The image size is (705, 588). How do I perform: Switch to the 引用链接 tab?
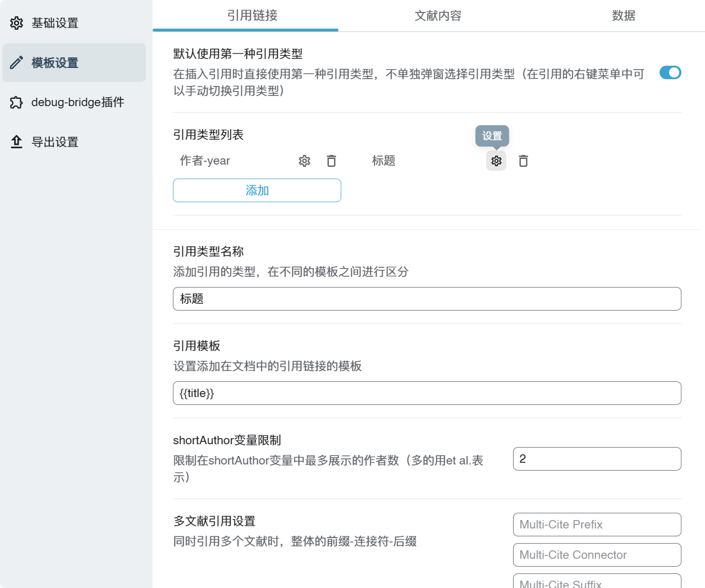[252, 16]
